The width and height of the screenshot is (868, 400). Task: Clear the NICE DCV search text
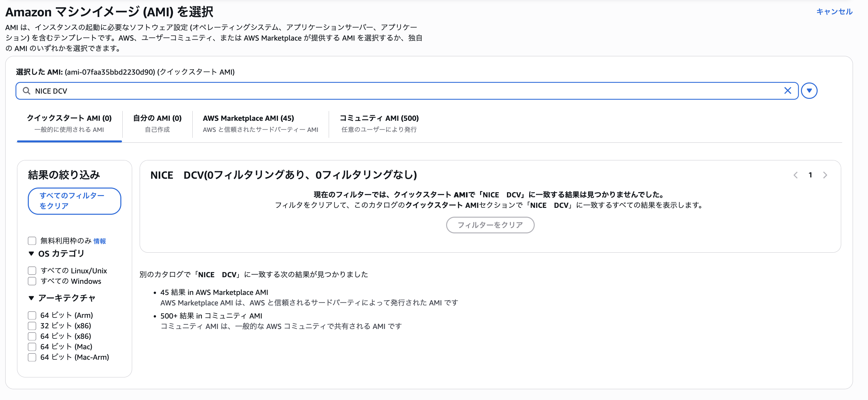pos(788,91)
